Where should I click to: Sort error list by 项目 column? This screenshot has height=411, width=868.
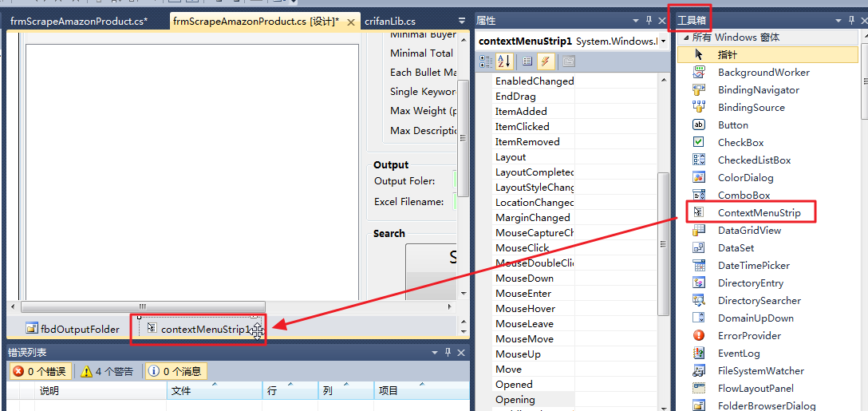click(422, 391)
